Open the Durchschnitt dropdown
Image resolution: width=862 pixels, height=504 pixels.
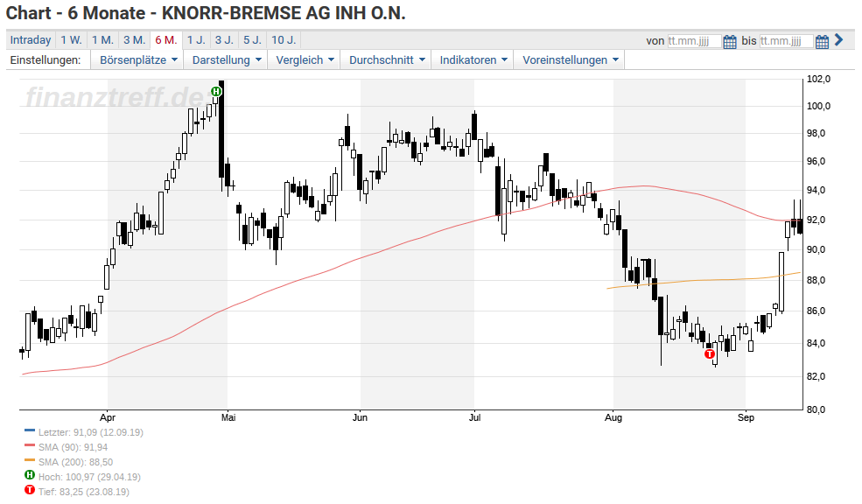[387, 59]
